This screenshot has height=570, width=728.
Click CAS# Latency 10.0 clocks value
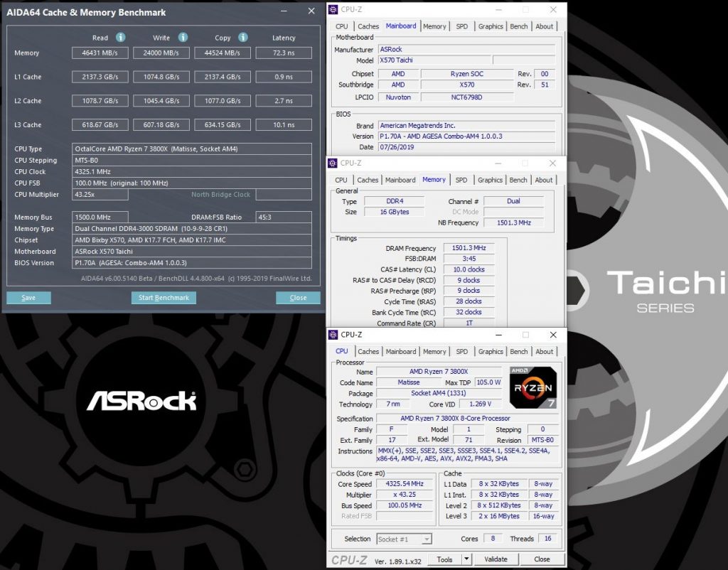click(x=469, y=269)
